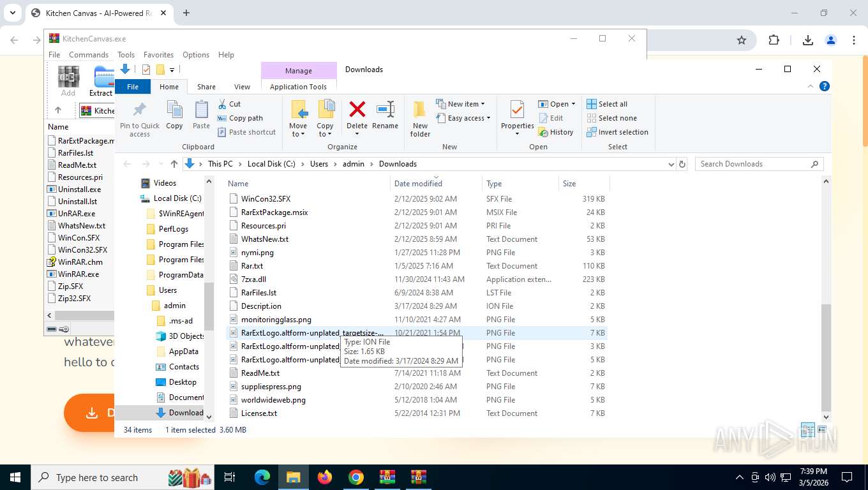Switch to the Share ribbon tab
Viewport: 868px width, 490px height.
pyautogui.click(x=206, y=87)
